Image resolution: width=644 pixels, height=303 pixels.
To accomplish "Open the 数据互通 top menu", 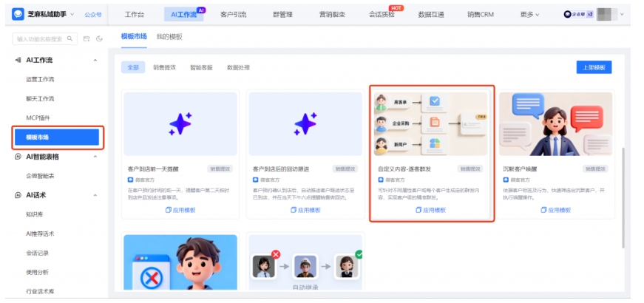I will [x=431, y=14].
